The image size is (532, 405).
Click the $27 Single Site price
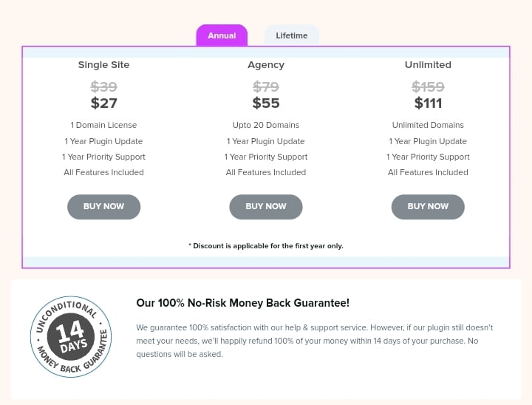coord(104,103)
